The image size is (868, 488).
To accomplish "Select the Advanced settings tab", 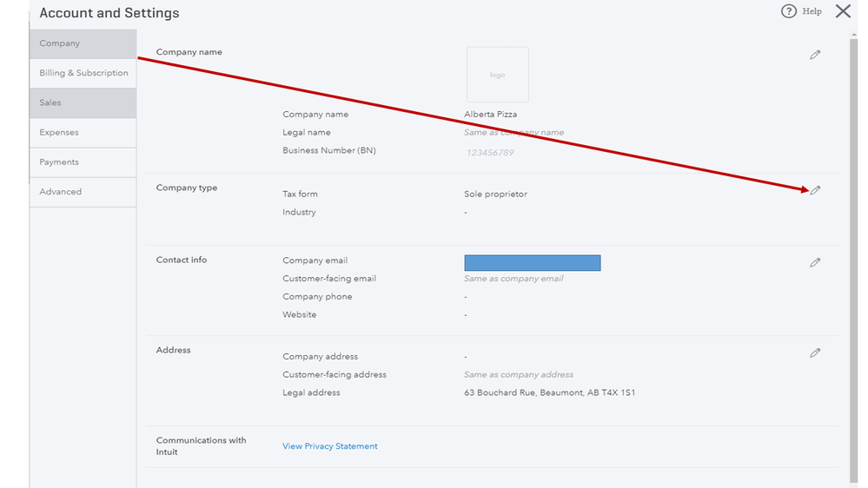I will (83, 192).
